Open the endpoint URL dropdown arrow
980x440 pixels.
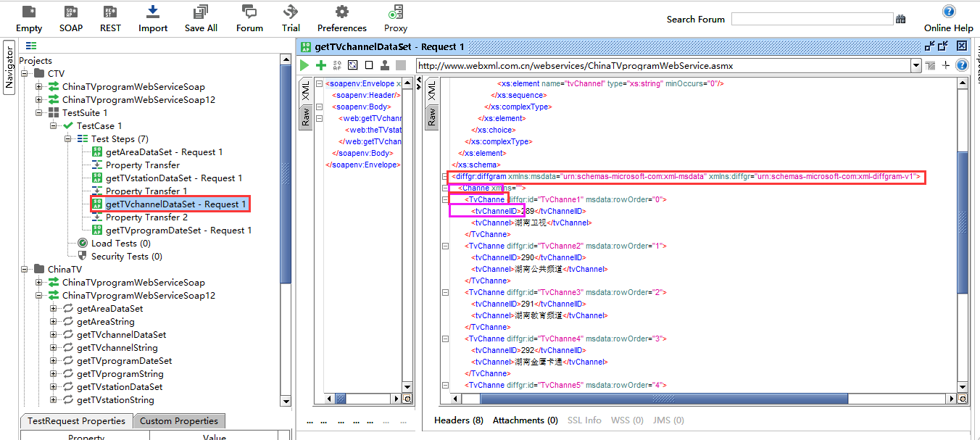915,65
